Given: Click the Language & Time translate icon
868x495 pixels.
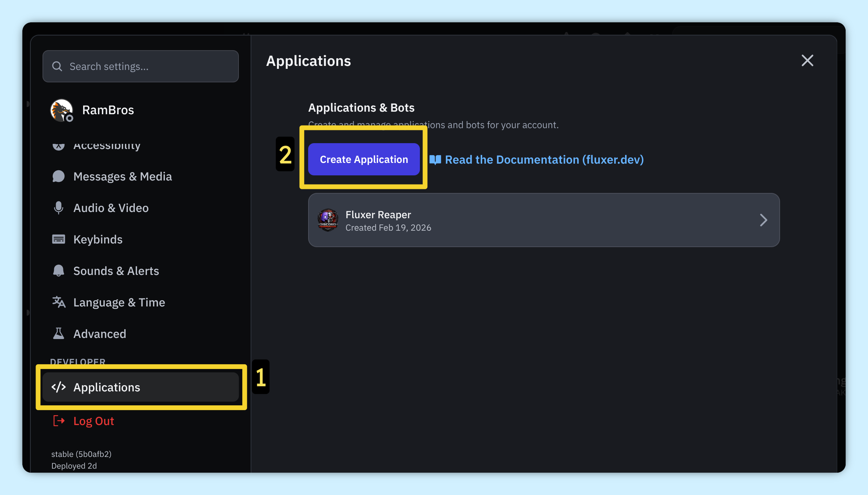Looking at the screenshot, I should (59, 302).
